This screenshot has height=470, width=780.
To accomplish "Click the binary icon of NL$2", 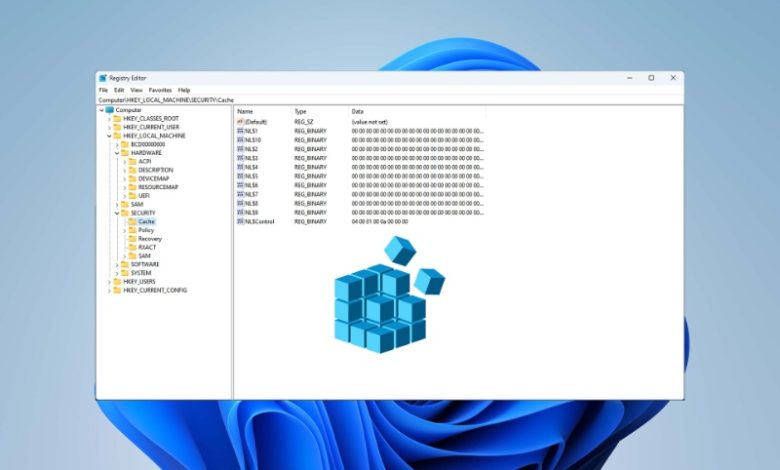I will pos(240,149).
